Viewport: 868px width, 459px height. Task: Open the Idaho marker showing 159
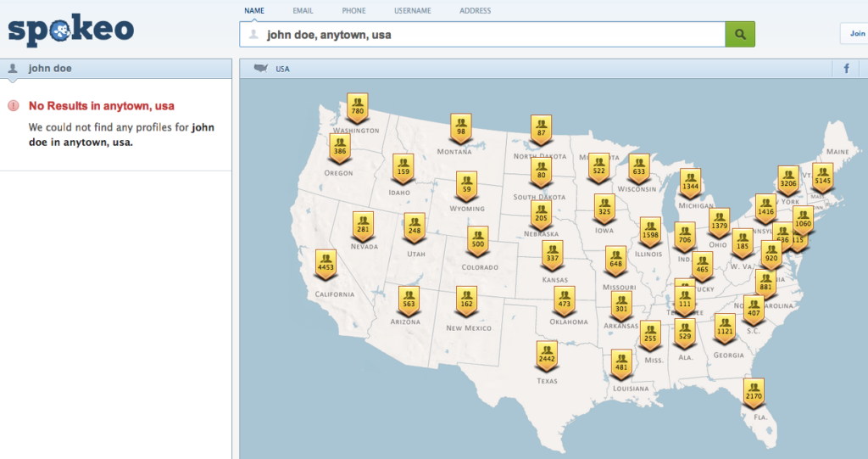point(403,169)
